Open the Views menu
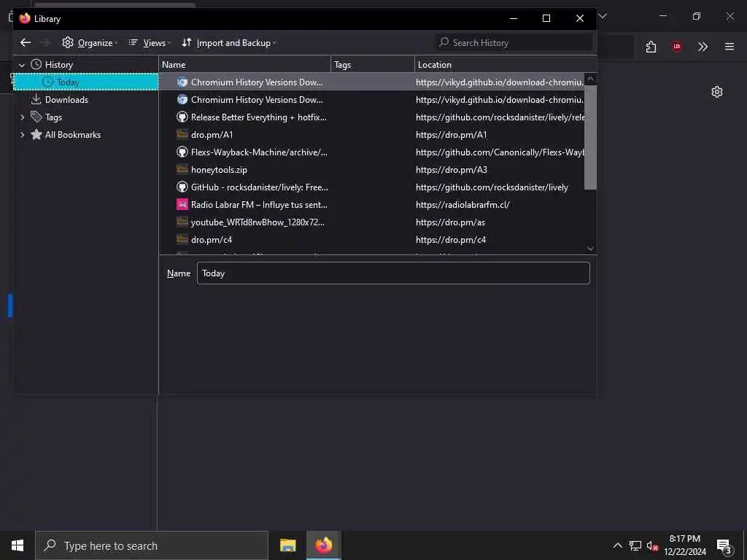The image size is (747, 560). pos(150,42)
